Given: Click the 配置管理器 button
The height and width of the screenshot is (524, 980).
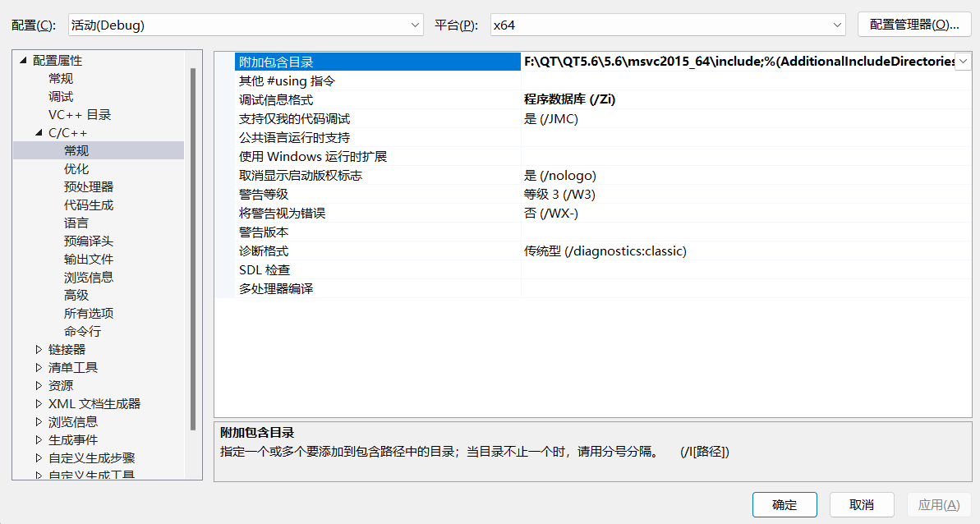Looking at the screenshot, I should coord(914,25).
